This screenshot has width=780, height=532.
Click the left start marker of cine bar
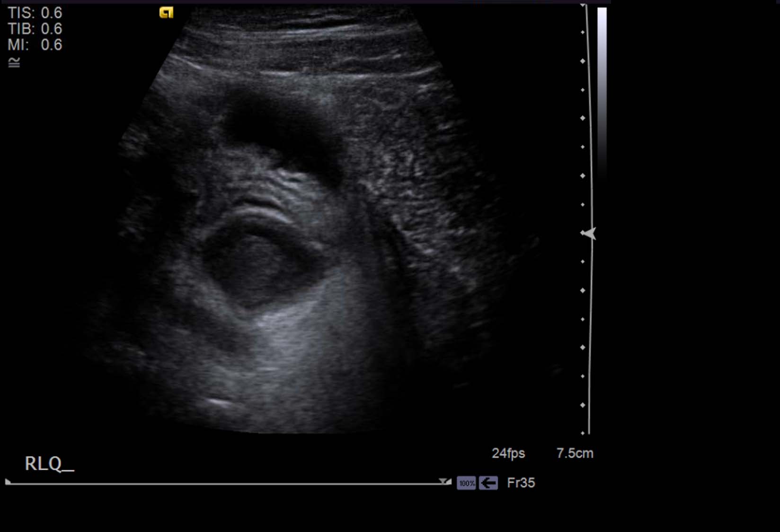click(8, 482)
